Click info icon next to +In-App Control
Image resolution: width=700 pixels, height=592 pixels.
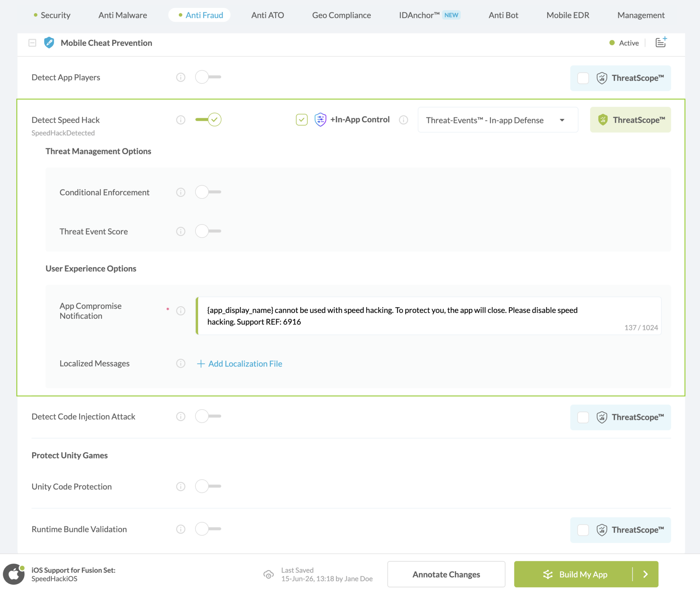(403, 120)
